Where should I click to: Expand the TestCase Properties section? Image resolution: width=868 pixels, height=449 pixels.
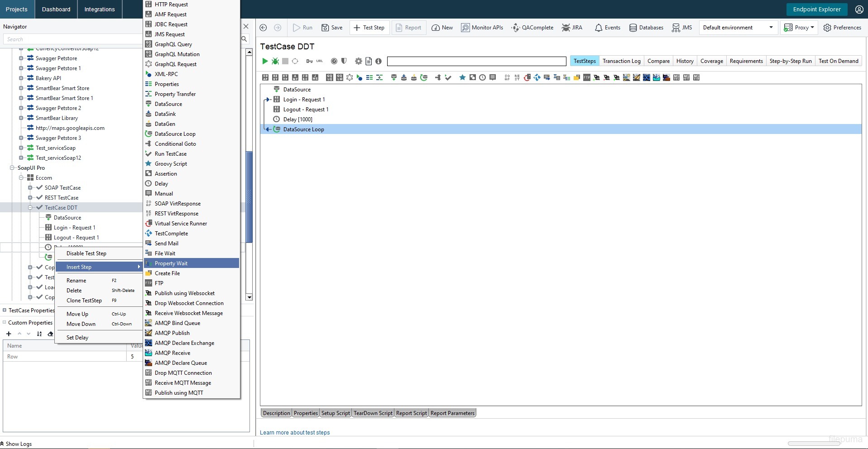tap(5, 310)
